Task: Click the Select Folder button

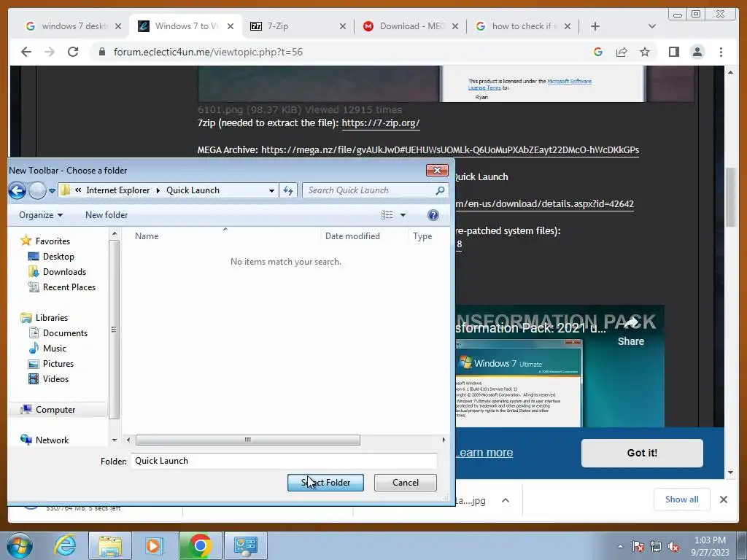Action: click(x=326, y=483)
